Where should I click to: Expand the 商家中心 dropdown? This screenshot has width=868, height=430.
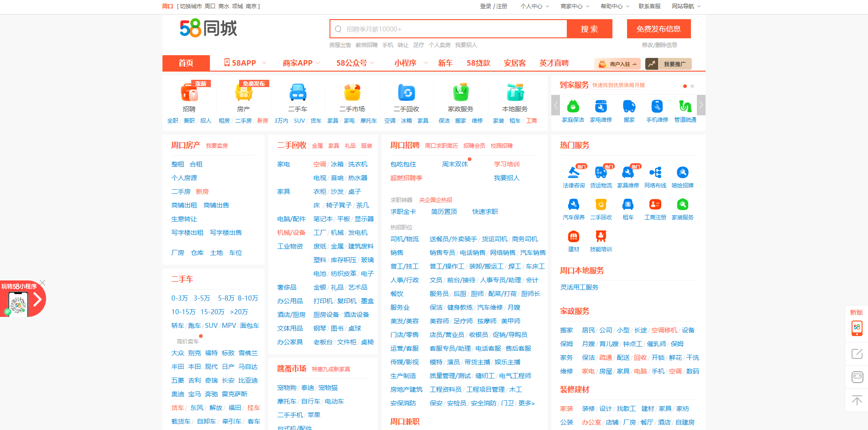coord(575,6)
